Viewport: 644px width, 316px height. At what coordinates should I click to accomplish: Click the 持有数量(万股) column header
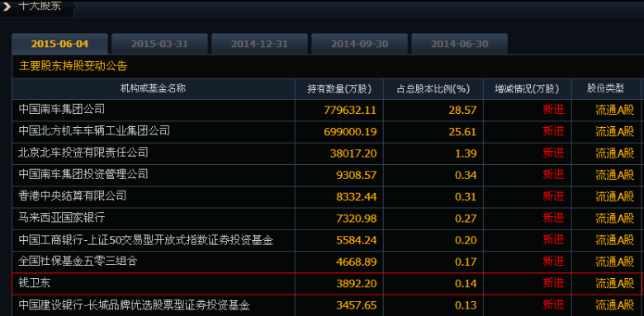339,88
